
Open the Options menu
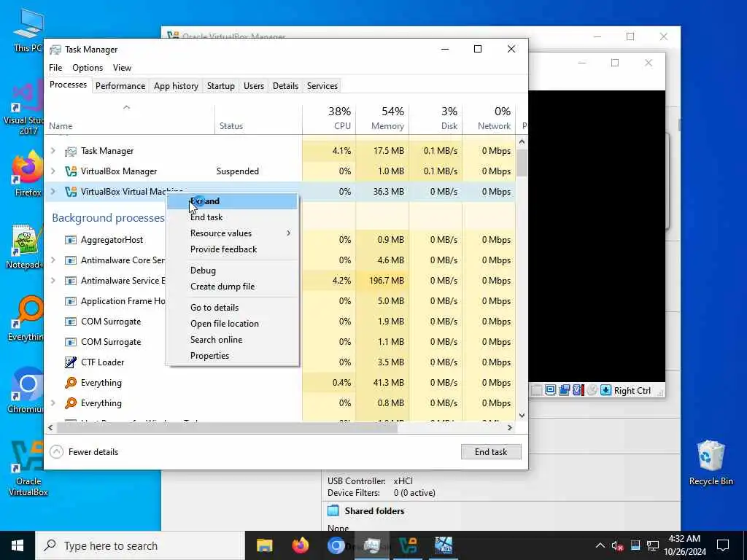(88, 68)
